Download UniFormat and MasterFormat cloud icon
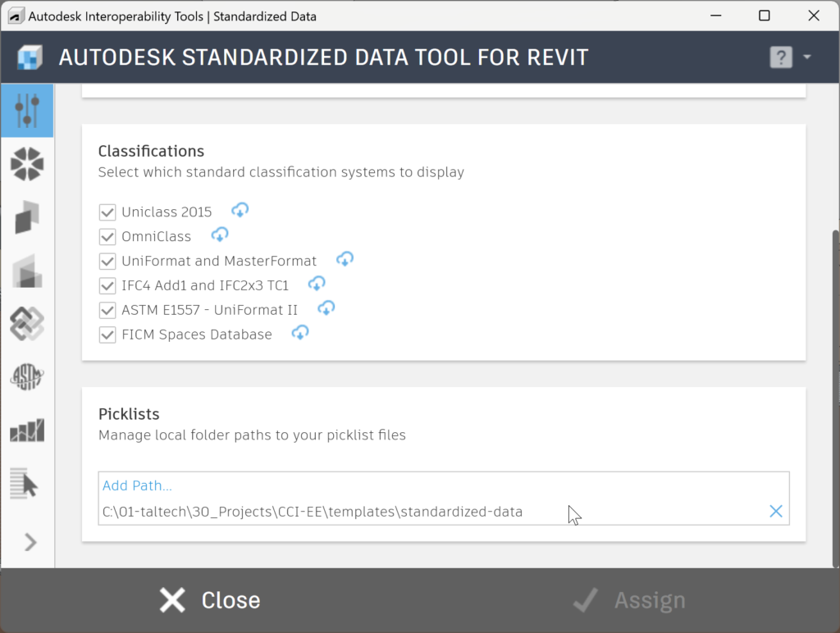This screenshot has width=840, height=633. [x=345, y=259]
